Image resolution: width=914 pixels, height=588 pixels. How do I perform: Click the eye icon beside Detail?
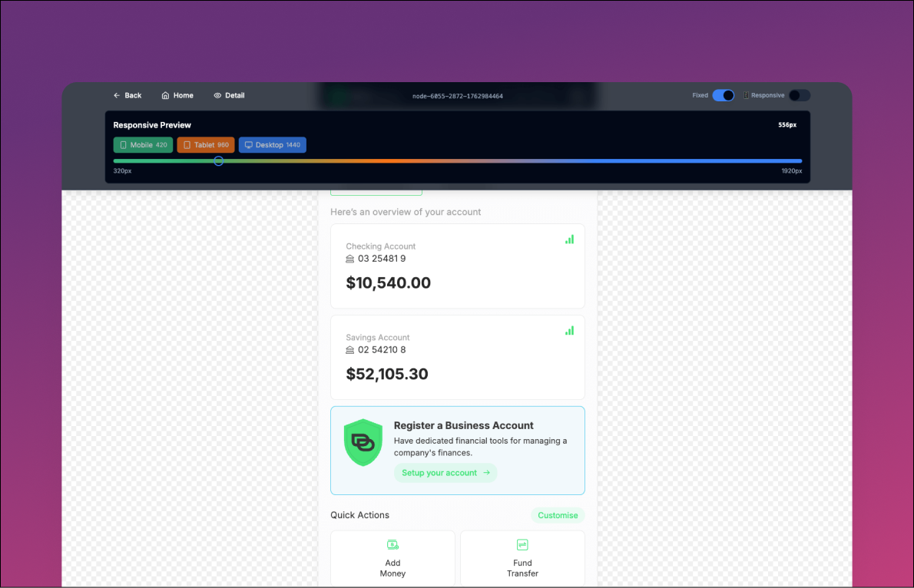(217, 96)
